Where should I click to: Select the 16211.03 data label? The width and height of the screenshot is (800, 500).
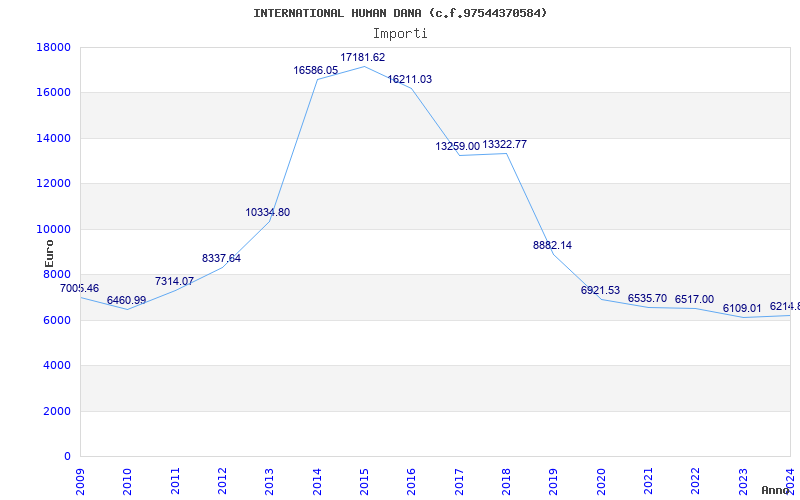point(410,80)
